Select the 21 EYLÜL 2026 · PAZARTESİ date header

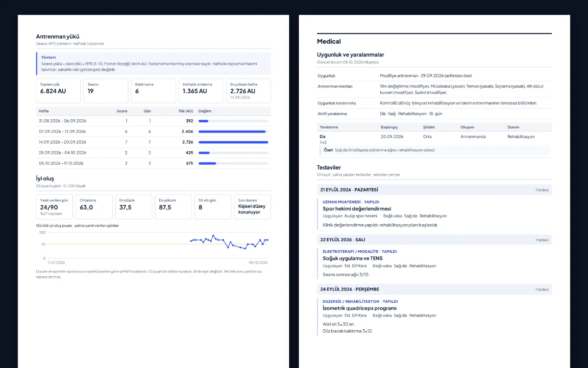(435, 189)
